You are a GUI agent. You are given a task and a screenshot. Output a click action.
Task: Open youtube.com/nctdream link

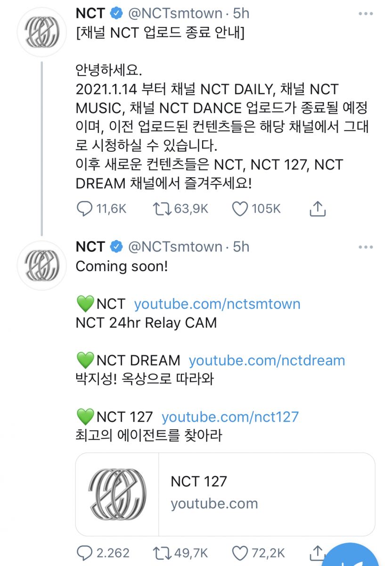[x=267, y=361]
